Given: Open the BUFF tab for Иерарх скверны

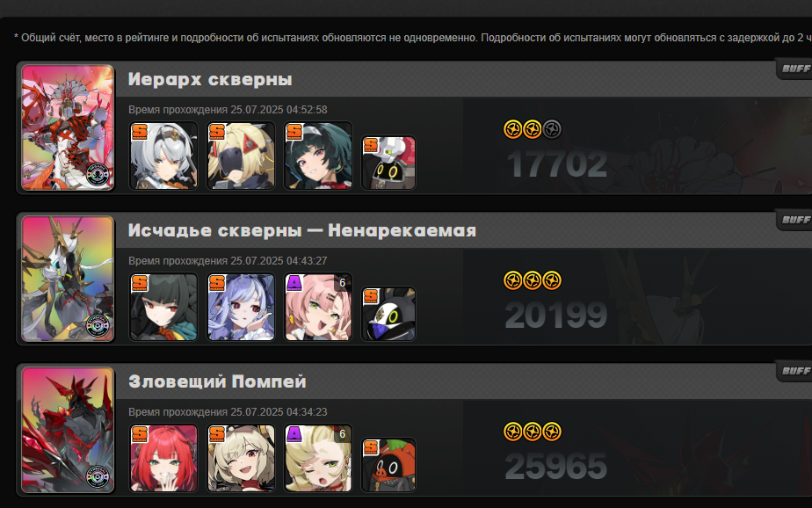Looking at the screenshot, I should click(794, 69).
